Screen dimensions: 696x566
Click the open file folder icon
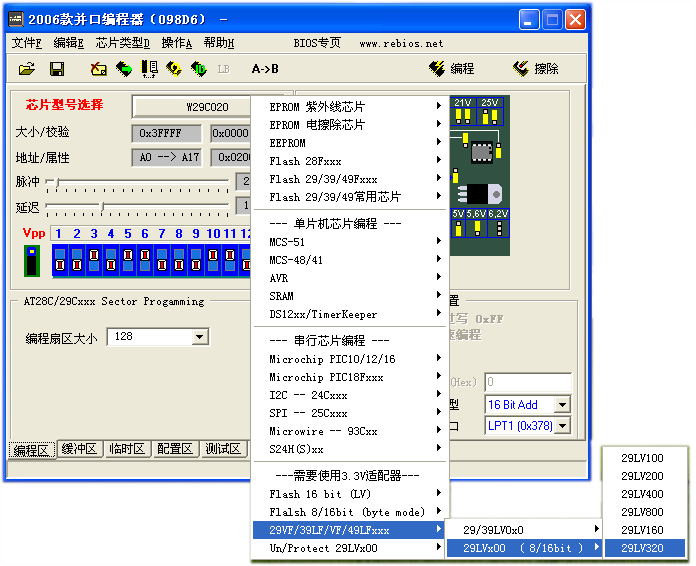27,69
